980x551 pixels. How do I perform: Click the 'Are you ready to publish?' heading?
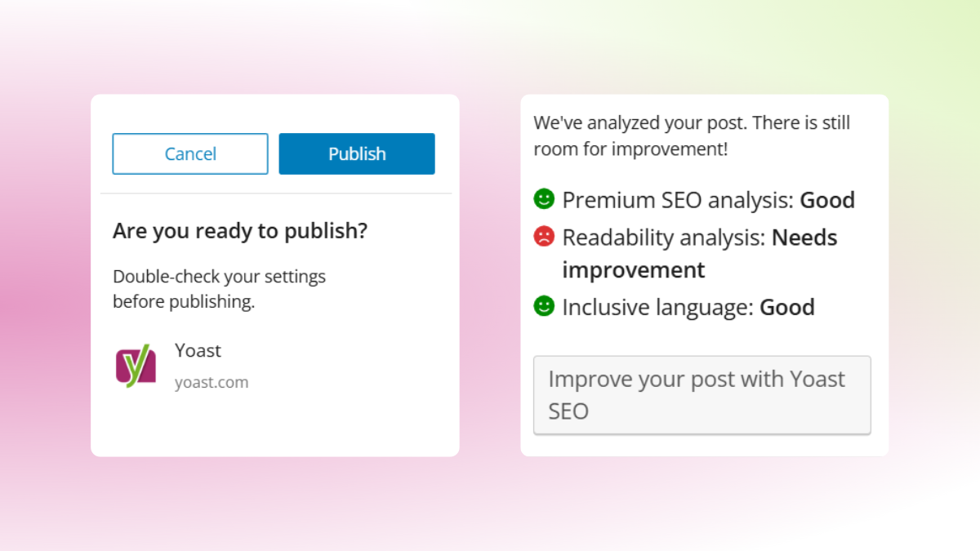click(240, 231)
